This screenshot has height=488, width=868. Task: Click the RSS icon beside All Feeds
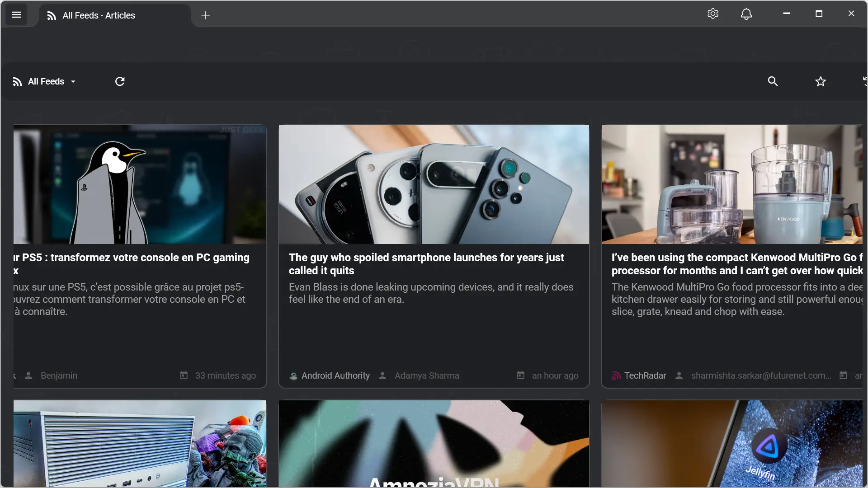[x=17, y=82]
